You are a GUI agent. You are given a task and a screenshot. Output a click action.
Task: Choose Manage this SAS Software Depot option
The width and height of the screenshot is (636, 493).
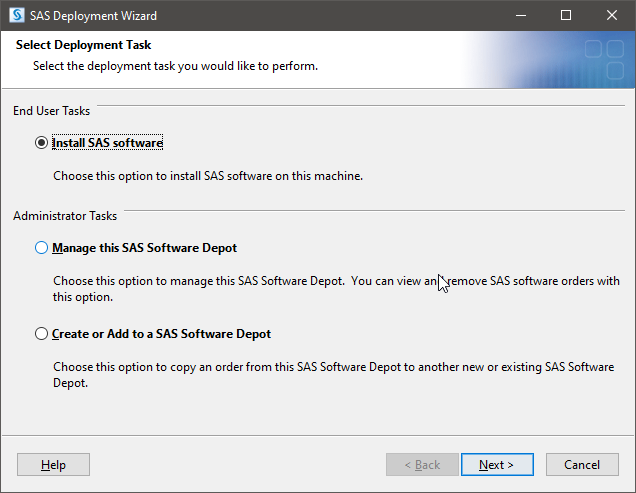coord(41,248)
